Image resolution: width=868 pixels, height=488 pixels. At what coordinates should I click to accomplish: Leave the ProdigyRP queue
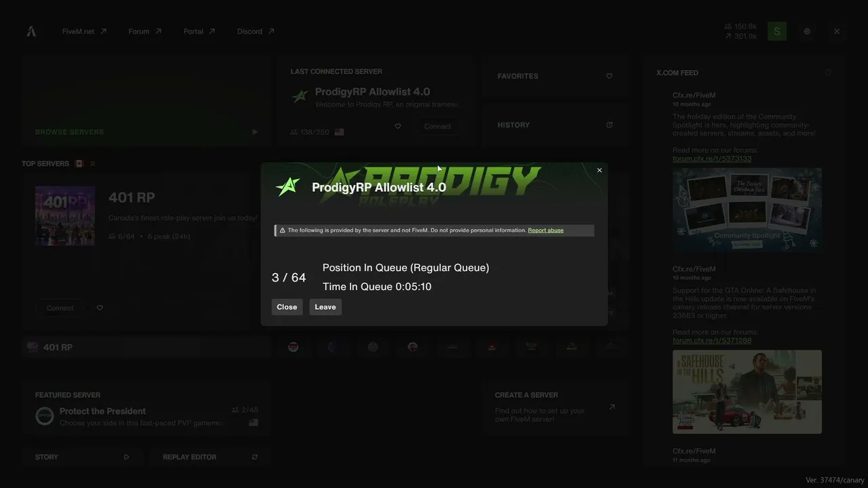[325, 307]
